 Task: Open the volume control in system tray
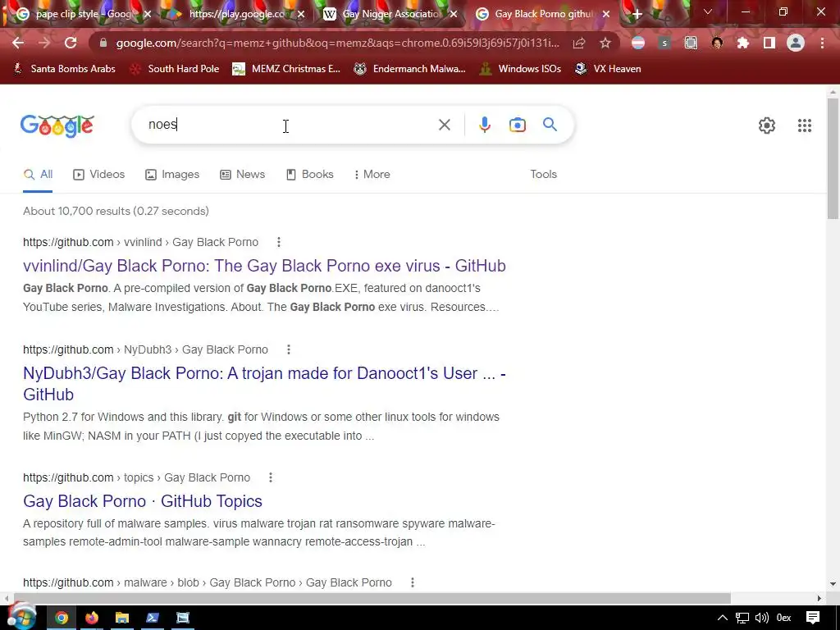(761, 619)
